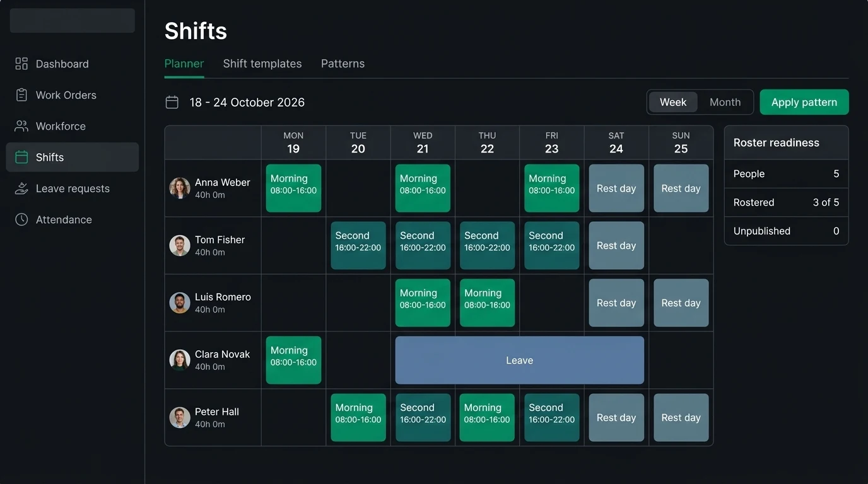Open the Planner tab

click(x=184, y=64)
